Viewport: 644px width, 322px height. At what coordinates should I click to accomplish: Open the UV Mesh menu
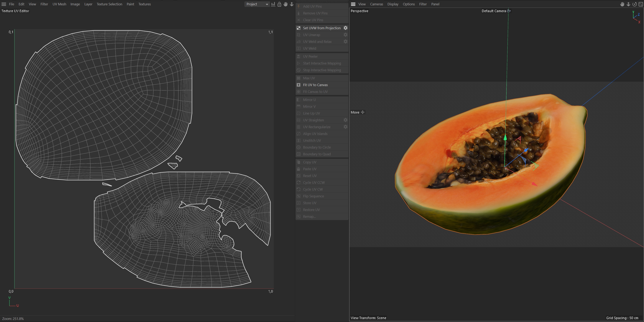point(59,4)
